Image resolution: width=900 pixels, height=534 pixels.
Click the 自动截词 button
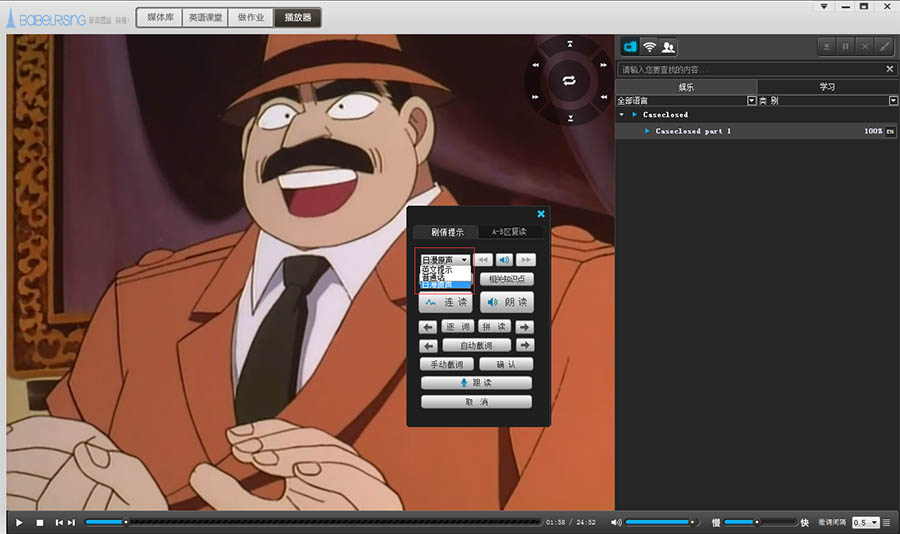coord(476,345)
